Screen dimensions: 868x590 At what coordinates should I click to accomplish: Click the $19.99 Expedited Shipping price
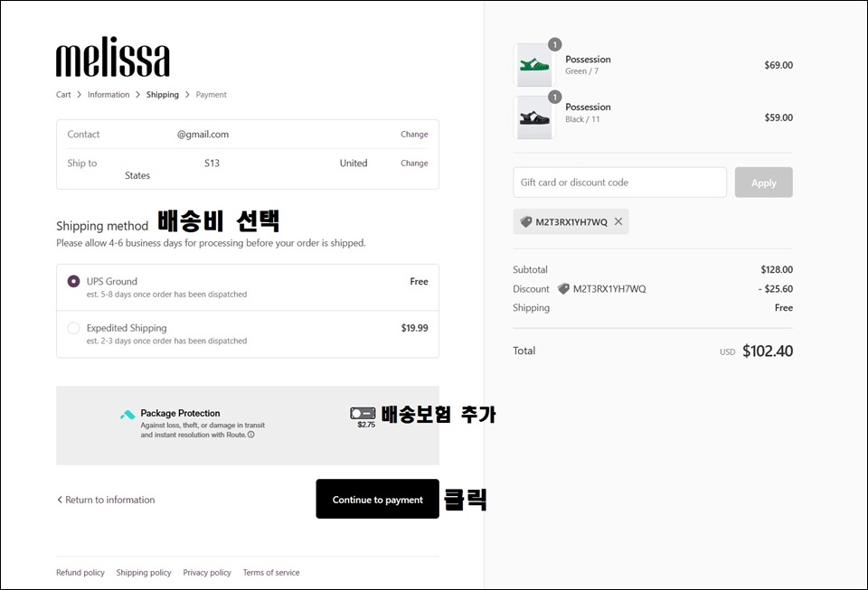click(415, 328)
